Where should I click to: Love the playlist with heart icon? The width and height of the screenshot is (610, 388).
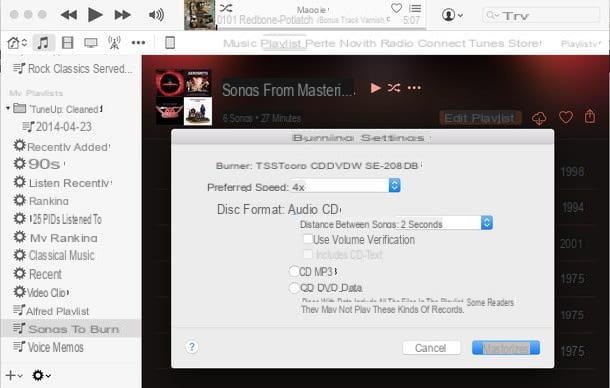(x=566, y=118)
